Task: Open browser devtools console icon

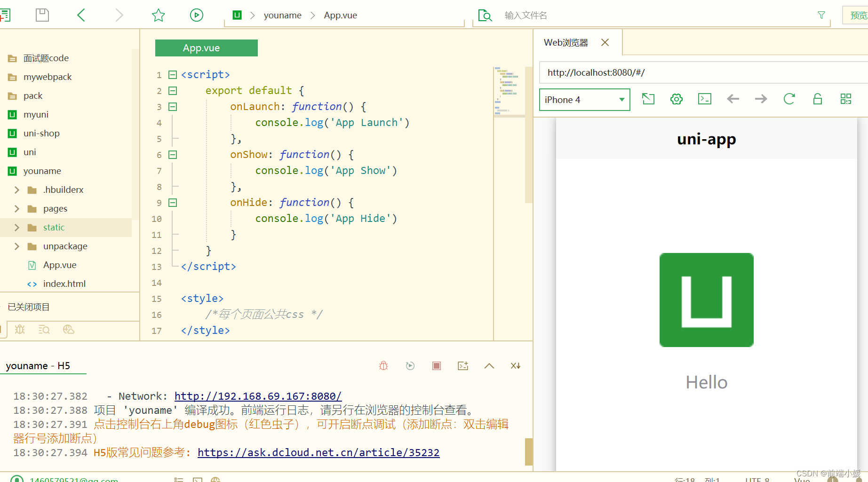Action: point(705,99)
